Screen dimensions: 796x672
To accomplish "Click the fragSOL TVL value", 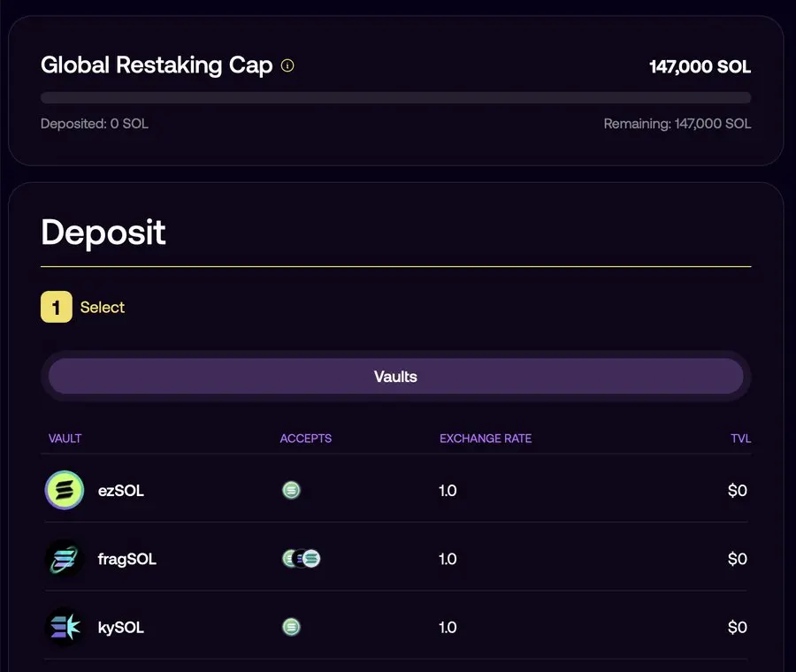I will point(737,559).
